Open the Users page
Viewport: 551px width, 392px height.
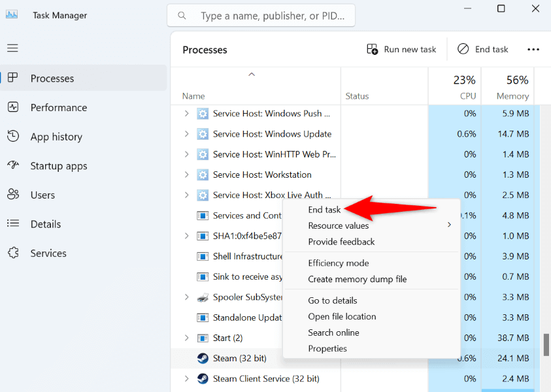click(83, 195)
